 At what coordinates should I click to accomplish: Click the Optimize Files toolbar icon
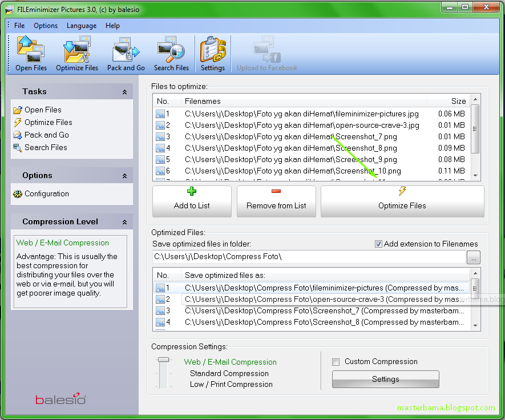pos(77,54)
